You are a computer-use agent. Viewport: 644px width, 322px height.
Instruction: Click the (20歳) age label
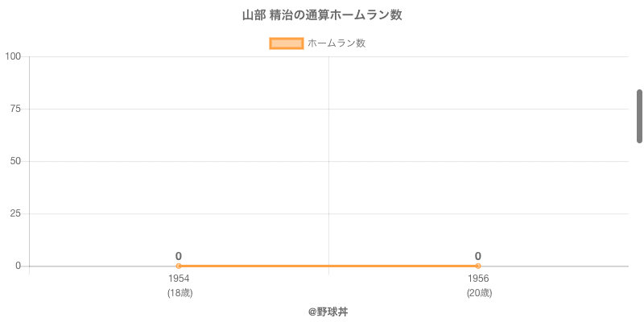478,293
